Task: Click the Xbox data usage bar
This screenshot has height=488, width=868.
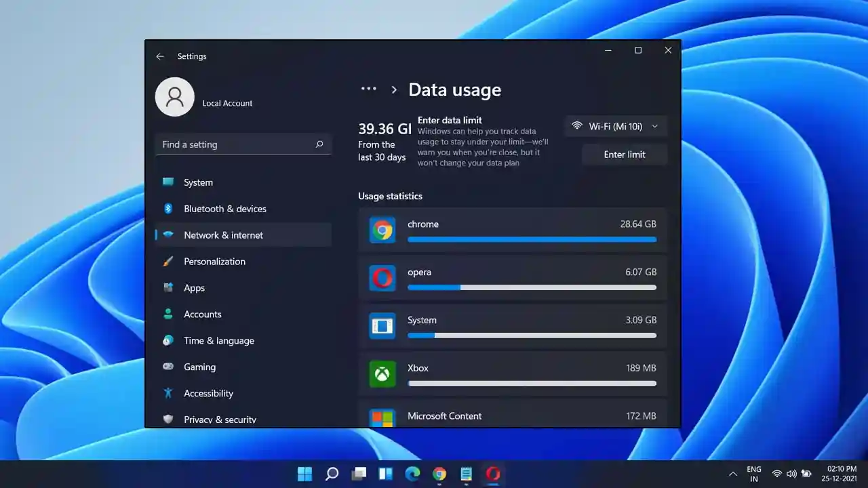Action: tap(532, 383)
